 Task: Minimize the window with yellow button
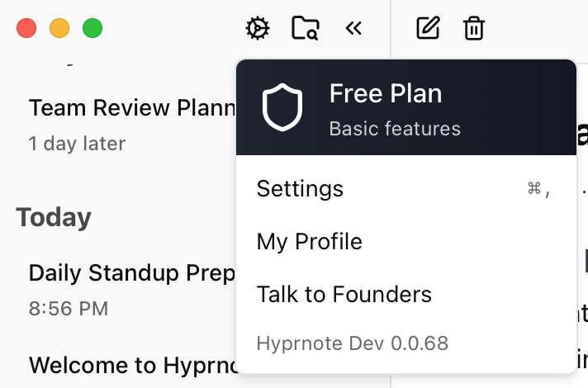[59, 28]
